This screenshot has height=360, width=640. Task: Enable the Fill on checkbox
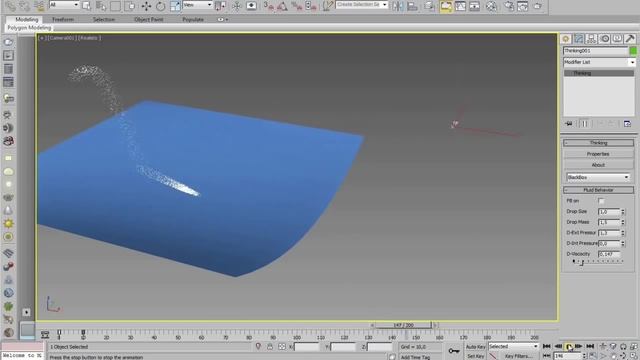coord(601,201)
